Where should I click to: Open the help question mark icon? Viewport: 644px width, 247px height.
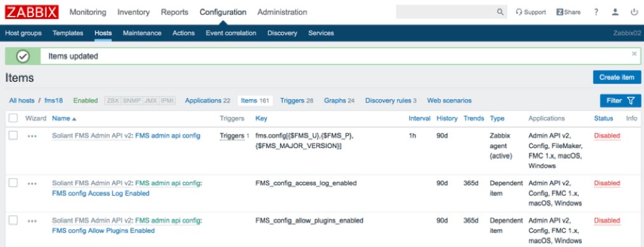(x=596, y=12)
